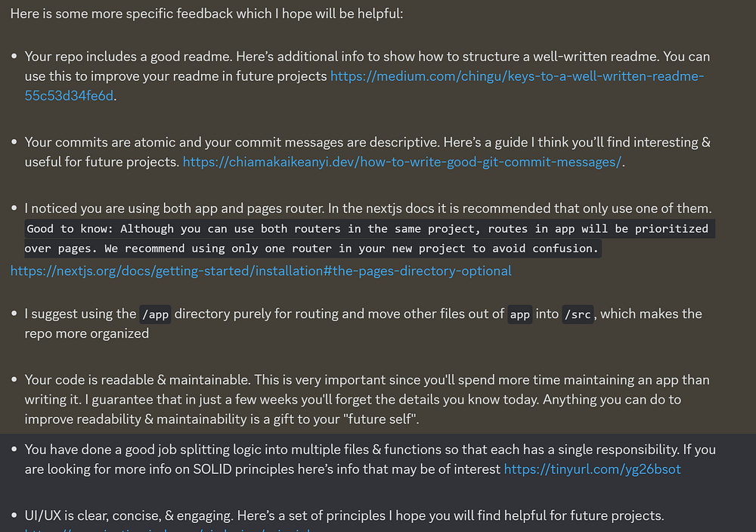Open the chiamakaikeanyi.dev git commit messages link
This screenshot has height=532, width=756.
coord(402,162)
